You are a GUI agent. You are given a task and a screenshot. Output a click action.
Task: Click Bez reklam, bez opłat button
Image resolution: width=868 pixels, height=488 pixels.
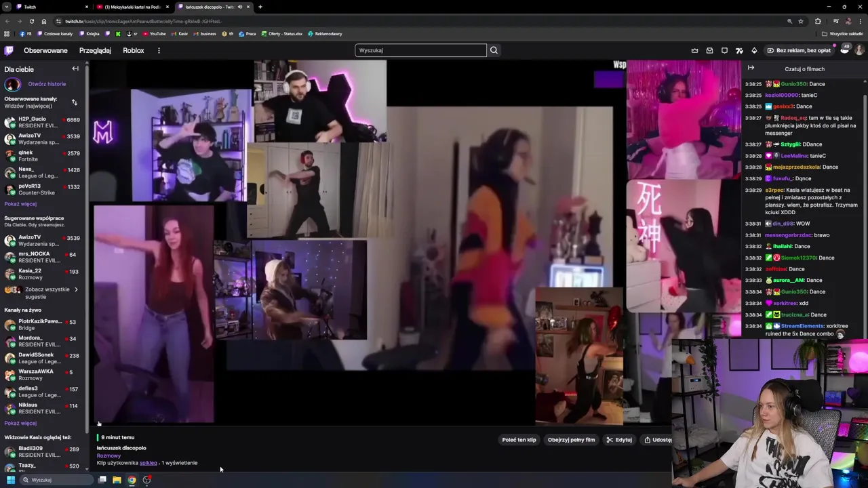[799, 50]
